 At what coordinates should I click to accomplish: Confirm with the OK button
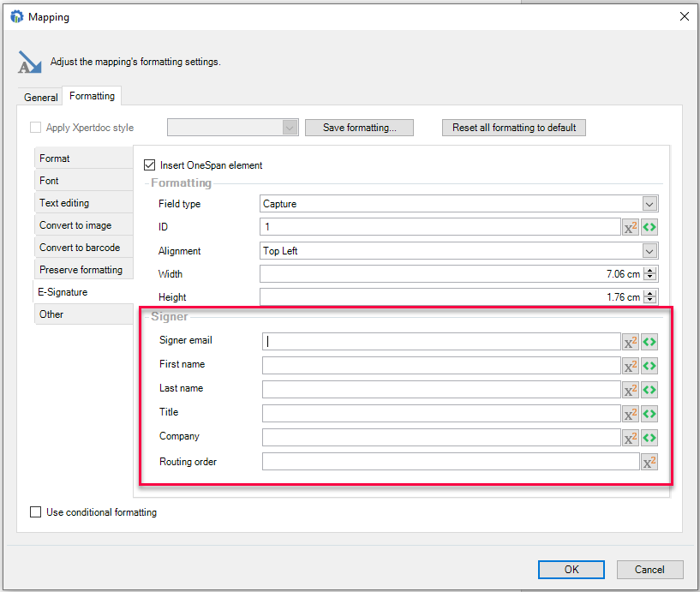pyautogui.click(x=571, y=570)
